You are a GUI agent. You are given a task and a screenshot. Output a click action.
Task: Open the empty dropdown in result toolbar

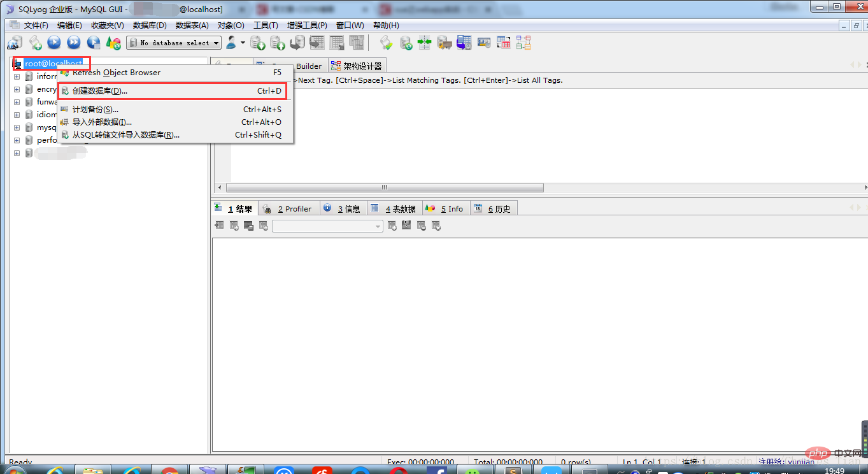(327, 226)
